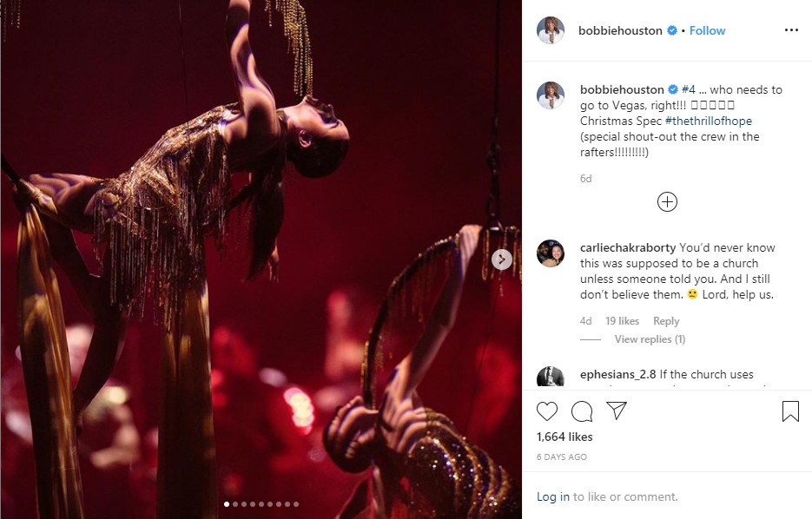Show who gave 19 likes on comment
This screenshot has height=519, width=812.
coord(622,321)
